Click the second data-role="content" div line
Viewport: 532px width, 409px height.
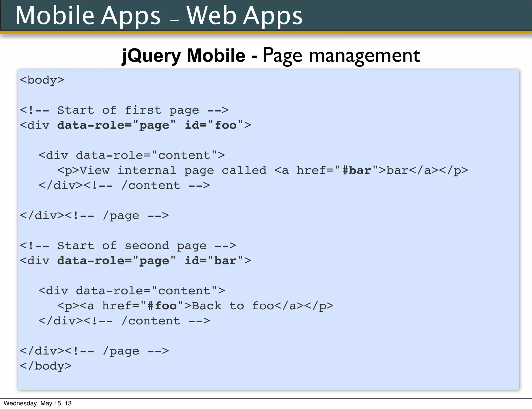click(132, 291)
